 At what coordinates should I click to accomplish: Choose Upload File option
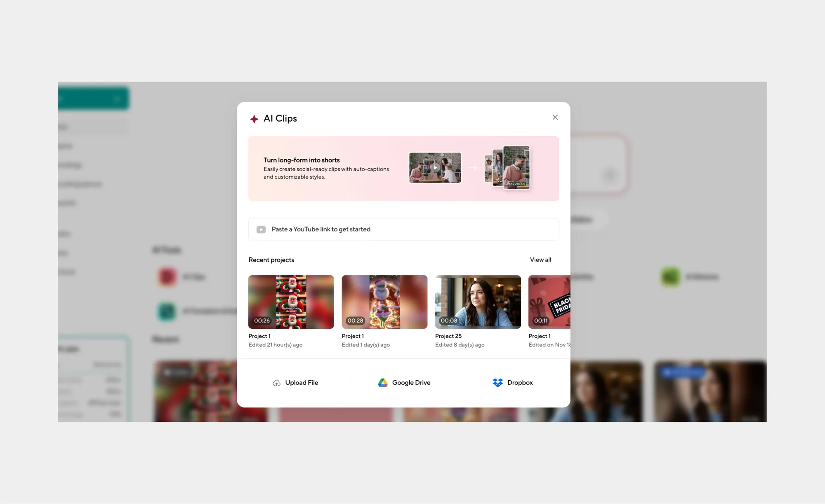(302, 383)
